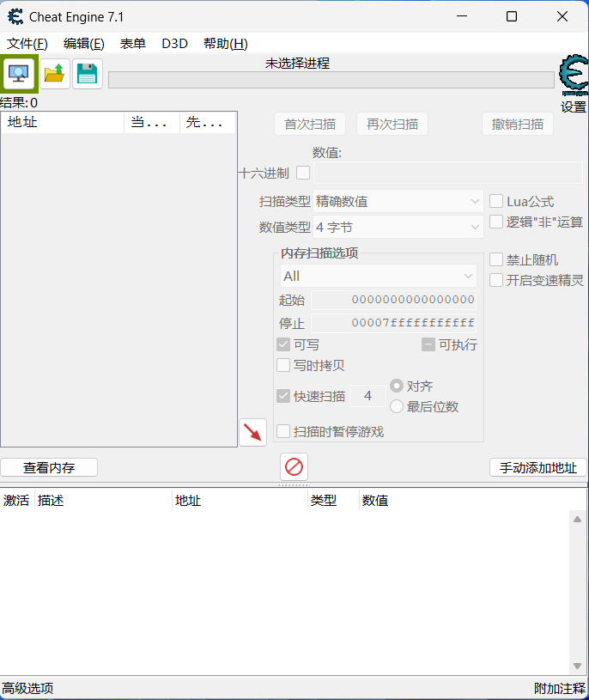Click the results 地址 column header
Image resolution: width=589 pixels, height=700 pixels.
(x=63, y=122)
